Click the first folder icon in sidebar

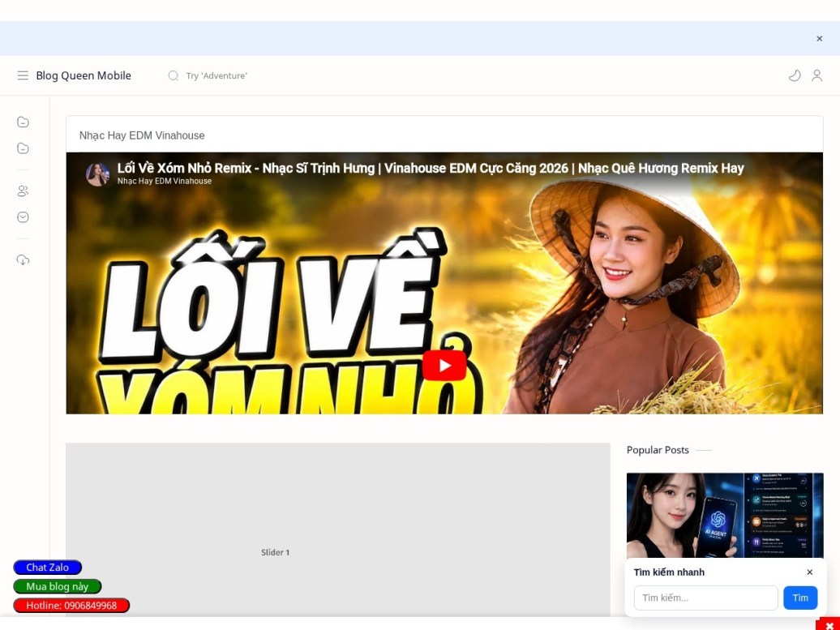[23, 122]
